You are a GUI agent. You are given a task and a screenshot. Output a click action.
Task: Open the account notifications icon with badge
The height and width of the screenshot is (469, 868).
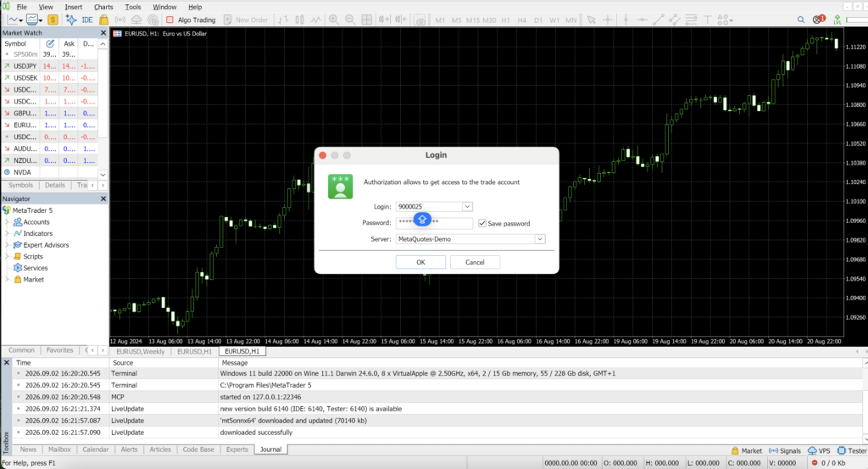(819, 20)
